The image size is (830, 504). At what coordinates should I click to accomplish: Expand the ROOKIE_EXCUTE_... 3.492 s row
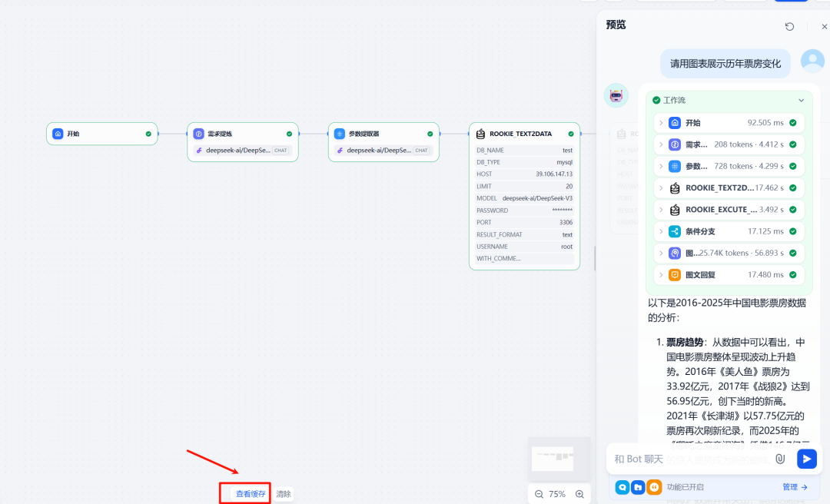pyautogui.click(x=661, y=210)
